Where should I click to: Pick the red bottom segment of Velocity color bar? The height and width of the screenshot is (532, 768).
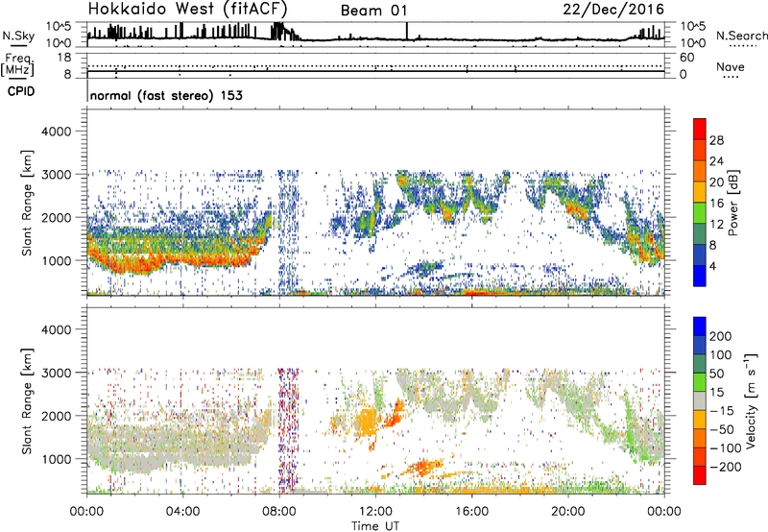(700, 475)
